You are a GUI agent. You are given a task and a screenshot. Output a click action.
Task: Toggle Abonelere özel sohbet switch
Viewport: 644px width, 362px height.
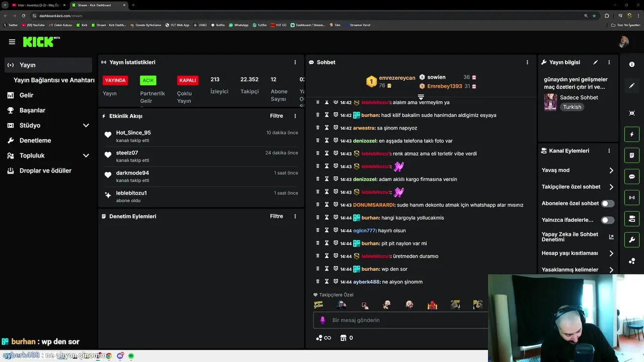(608, 204)
